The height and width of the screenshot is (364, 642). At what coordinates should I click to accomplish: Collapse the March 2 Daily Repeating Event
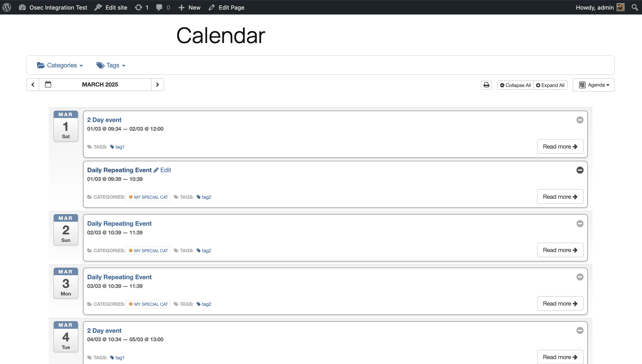(580, 223)
